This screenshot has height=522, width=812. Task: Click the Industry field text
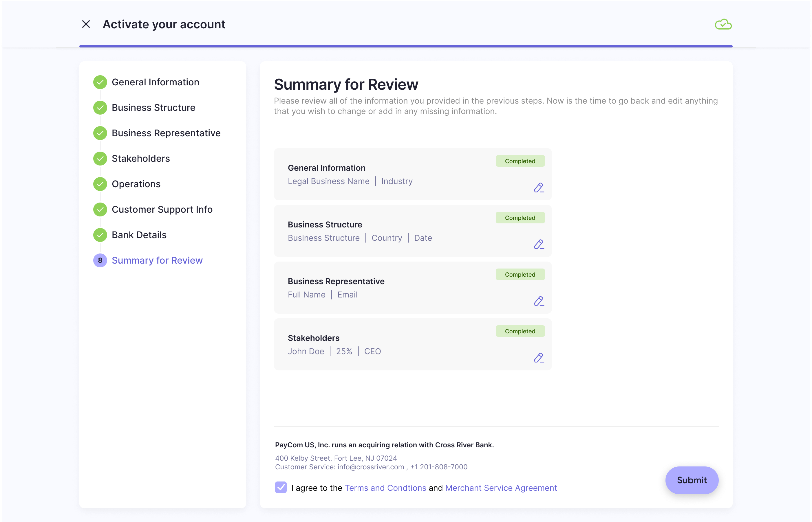397,181
